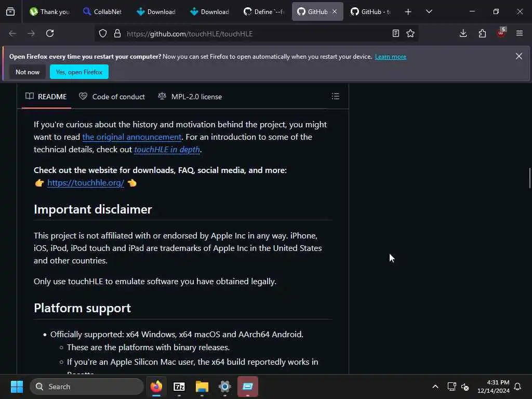Open uBlock extension icon with badge

501,33
